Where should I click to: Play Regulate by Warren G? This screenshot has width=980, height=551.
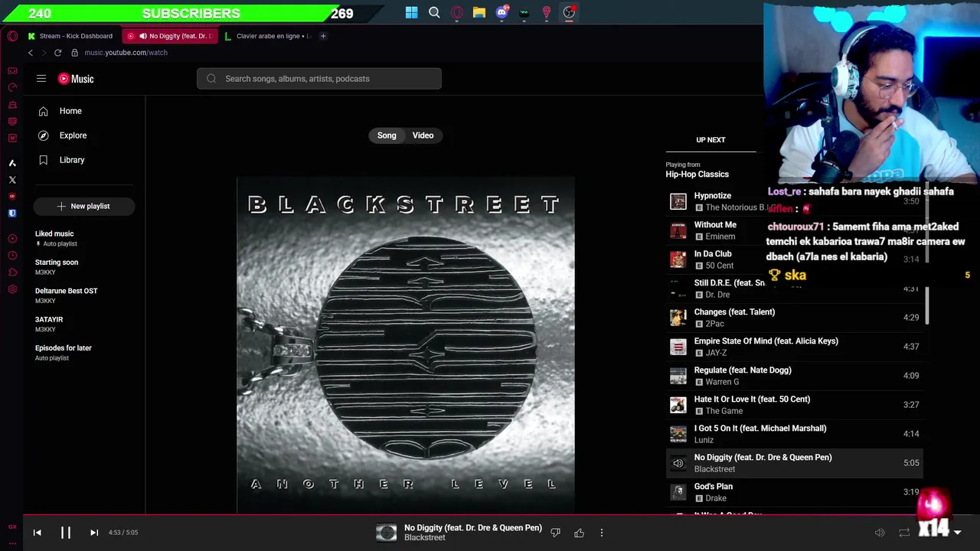[794, 376]
